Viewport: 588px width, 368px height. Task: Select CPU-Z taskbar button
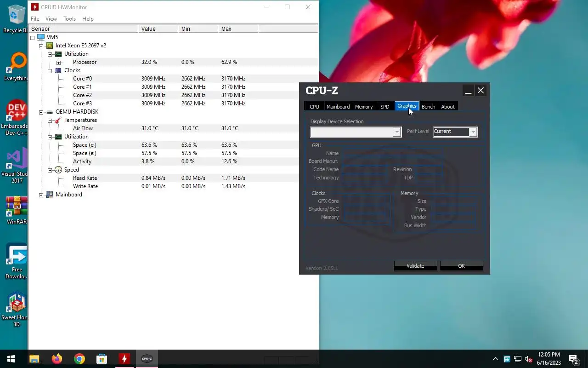tap(147, 359)
